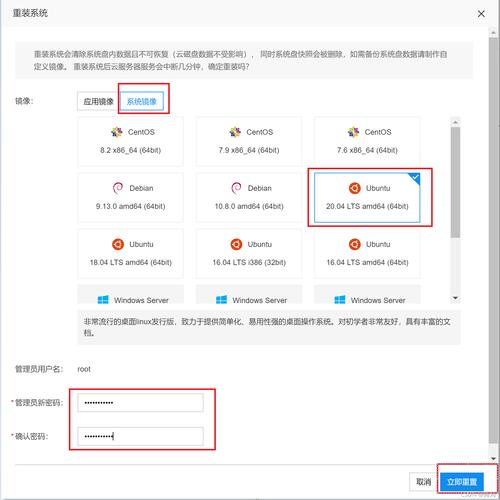Select Ubuntu 18.04 LTS amd64 image card
500x500 pixels.
click(x=130, y=253)
